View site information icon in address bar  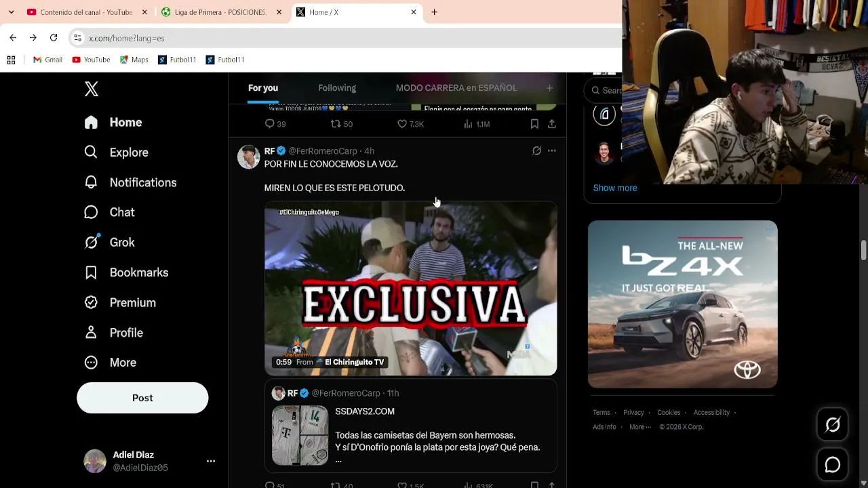77,38
